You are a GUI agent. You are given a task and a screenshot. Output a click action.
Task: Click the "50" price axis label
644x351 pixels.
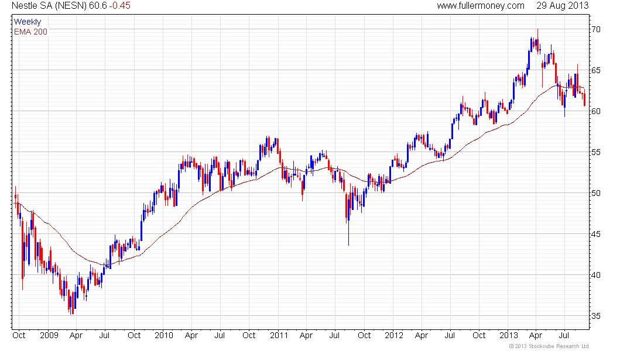[x=595, y=194]
